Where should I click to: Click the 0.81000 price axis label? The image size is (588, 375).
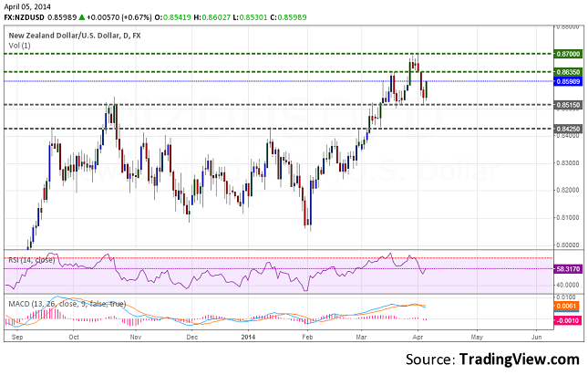coord(568,218)
